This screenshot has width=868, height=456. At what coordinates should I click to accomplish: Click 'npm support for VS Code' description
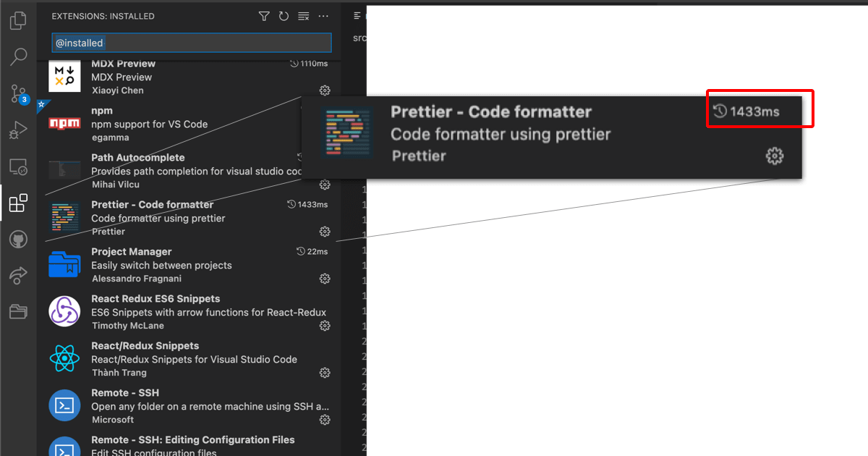[150, 124]
